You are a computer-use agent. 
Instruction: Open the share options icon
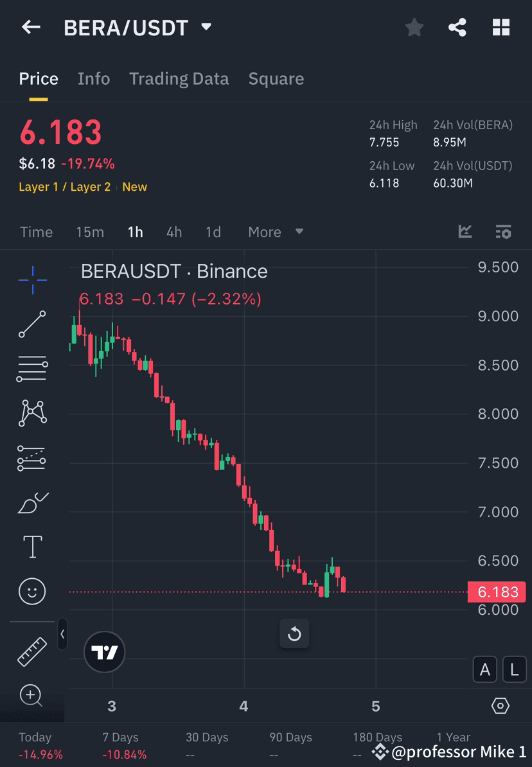(457, 27)
